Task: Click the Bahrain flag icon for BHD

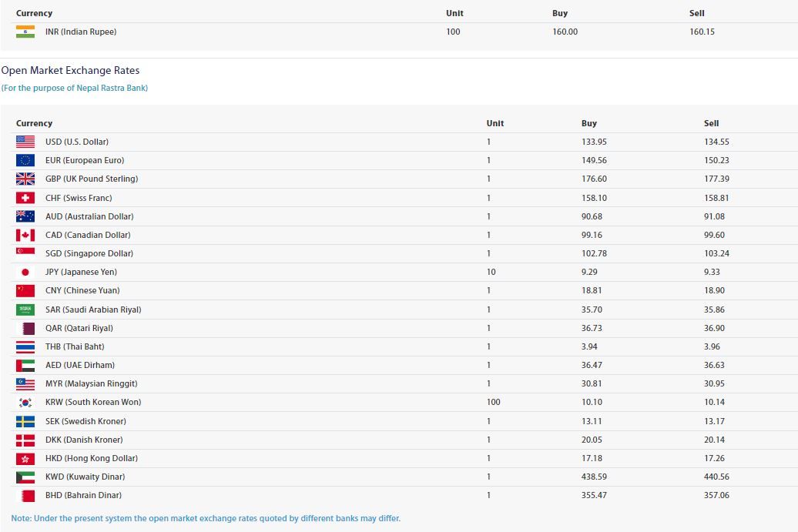Action: (25, 495)
